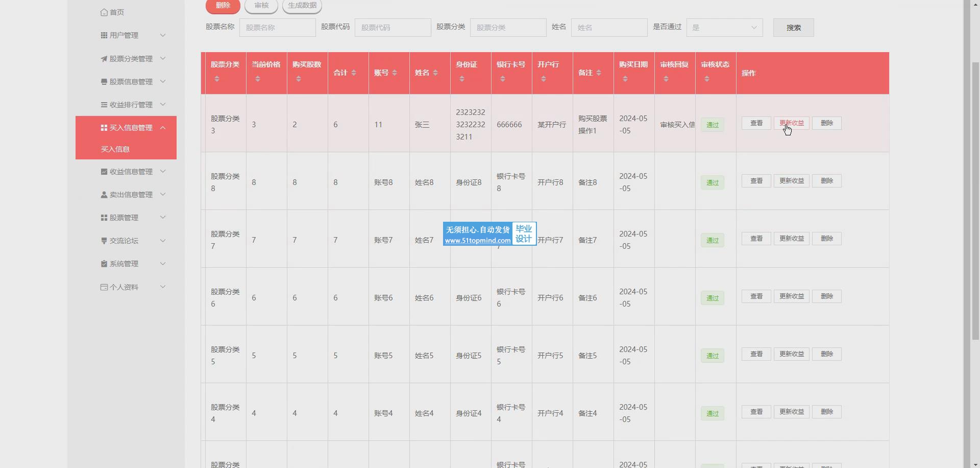This screenshot has height=468, width=980.
Task: Click the 审核 button
Action: [x=261, y=6]
